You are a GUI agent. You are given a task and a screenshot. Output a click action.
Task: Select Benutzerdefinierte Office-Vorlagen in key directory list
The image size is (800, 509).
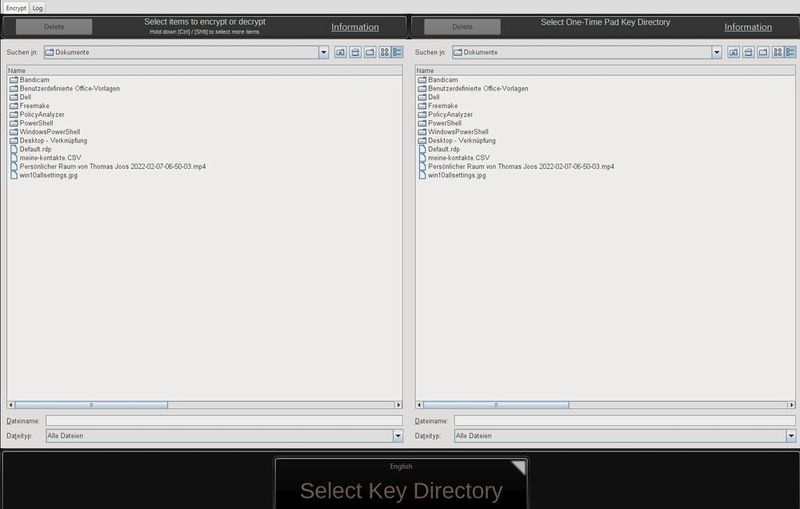pos(473,88)
